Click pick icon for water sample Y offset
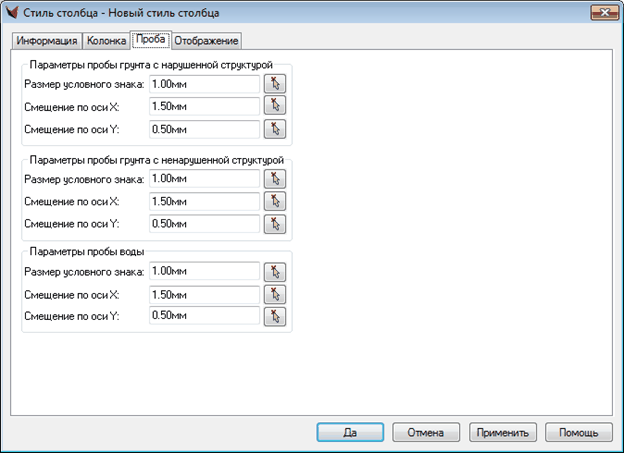Image resolution: width=624 pixels, height=453 pixels. (x=275, y=317)
